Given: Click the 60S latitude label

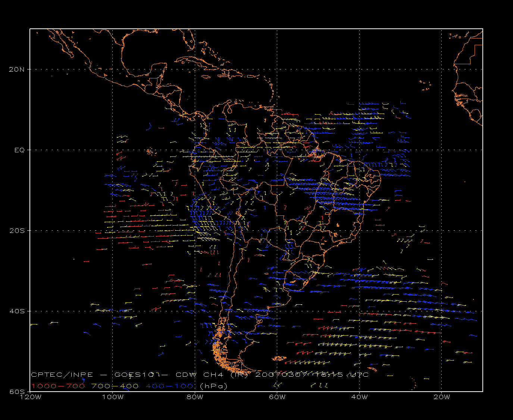Looking at the screenshot, I should pyautogui.click(x=17, y=392).
